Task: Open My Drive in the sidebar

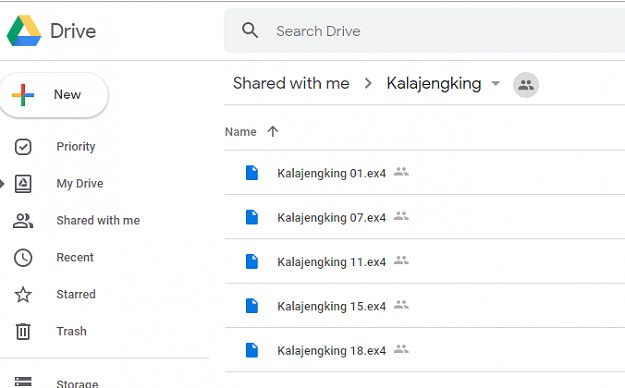Action: (x=80, y=183)
